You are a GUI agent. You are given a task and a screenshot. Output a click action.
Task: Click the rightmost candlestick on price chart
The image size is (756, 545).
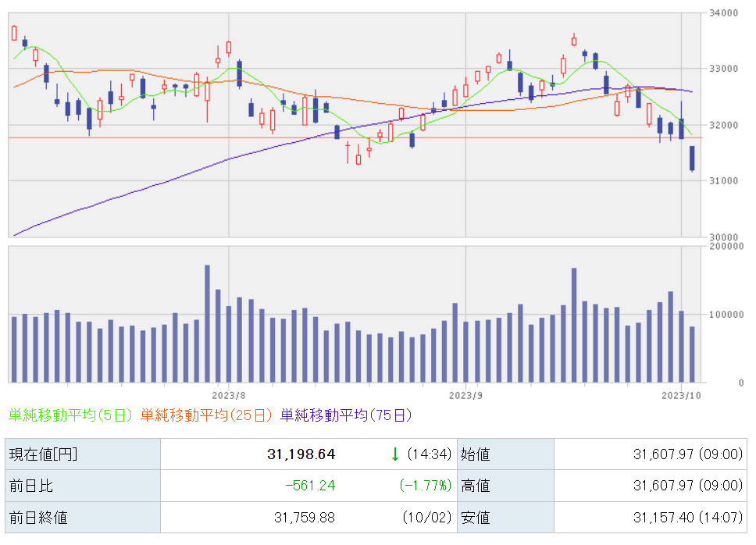point(692,159)
